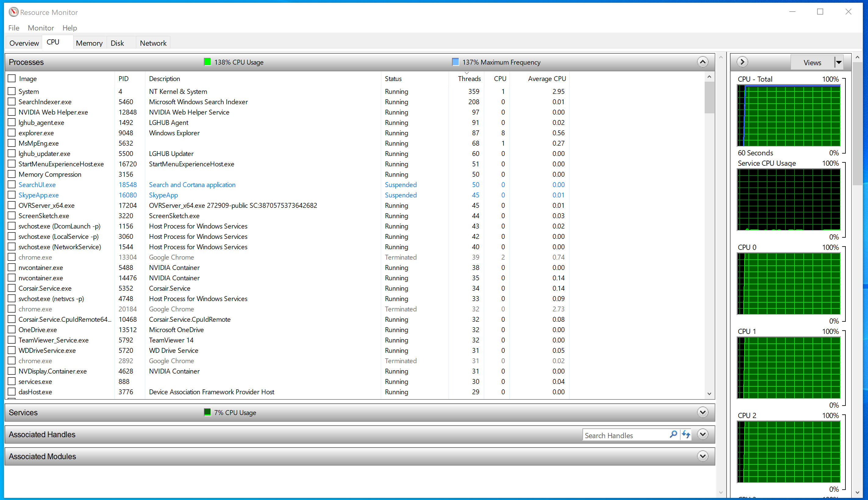The width and height of the screenshot is (868, 500).
Task: Switch to the Memory tab
Action: [x=89, y=43]
